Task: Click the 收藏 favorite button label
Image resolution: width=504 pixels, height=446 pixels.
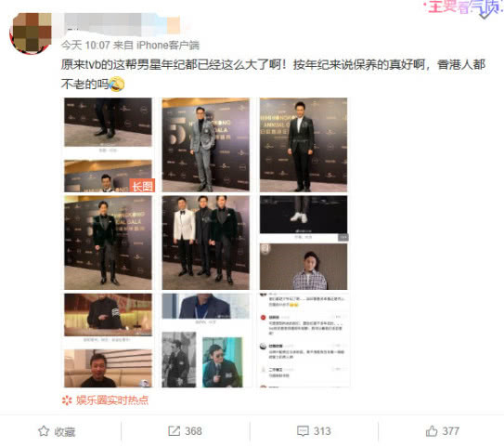Action: [65, 431]
